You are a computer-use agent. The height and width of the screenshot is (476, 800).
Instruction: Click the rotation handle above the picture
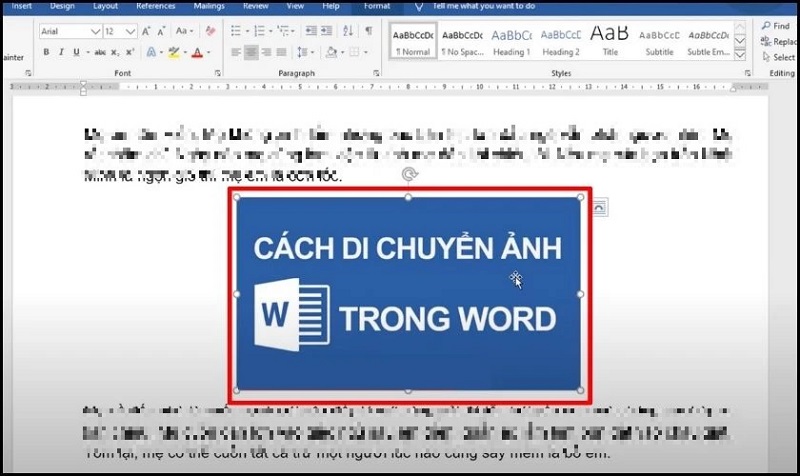pyautogui.click(x=409, y=174)
